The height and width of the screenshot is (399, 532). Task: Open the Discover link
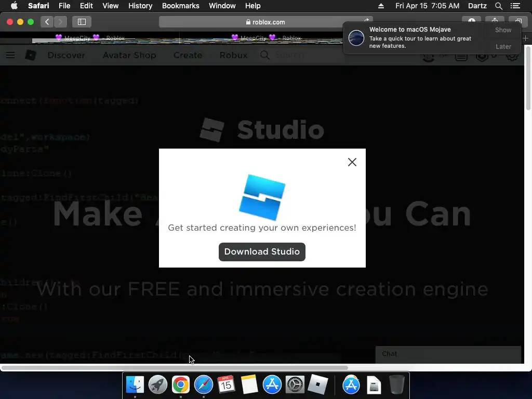66,55
